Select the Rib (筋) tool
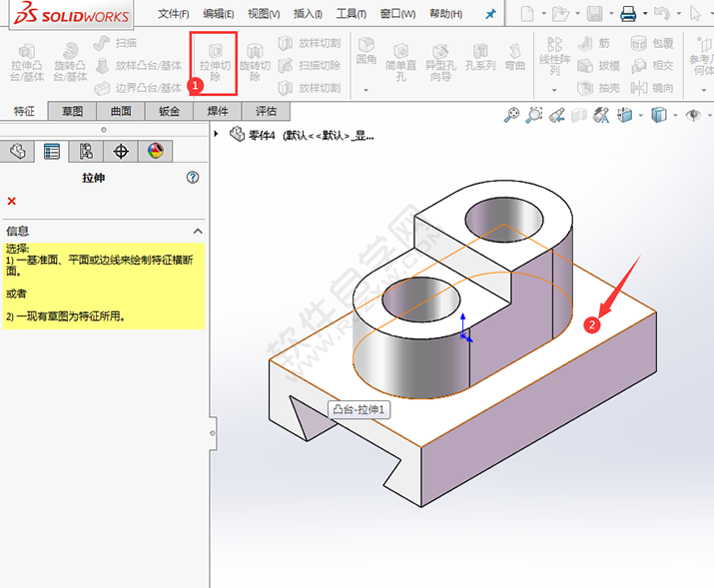Viewport: 714px width, 588px height. tap(594, 43)
